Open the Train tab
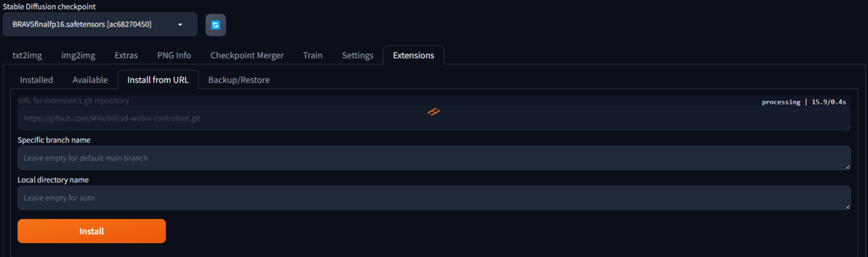 [313, 56]
